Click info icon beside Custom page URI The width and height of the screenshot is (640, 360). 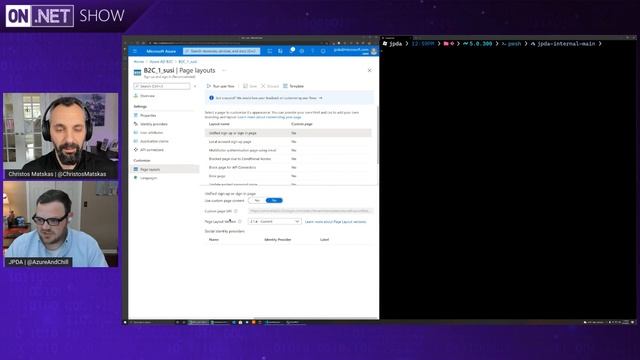coord(236,211)
